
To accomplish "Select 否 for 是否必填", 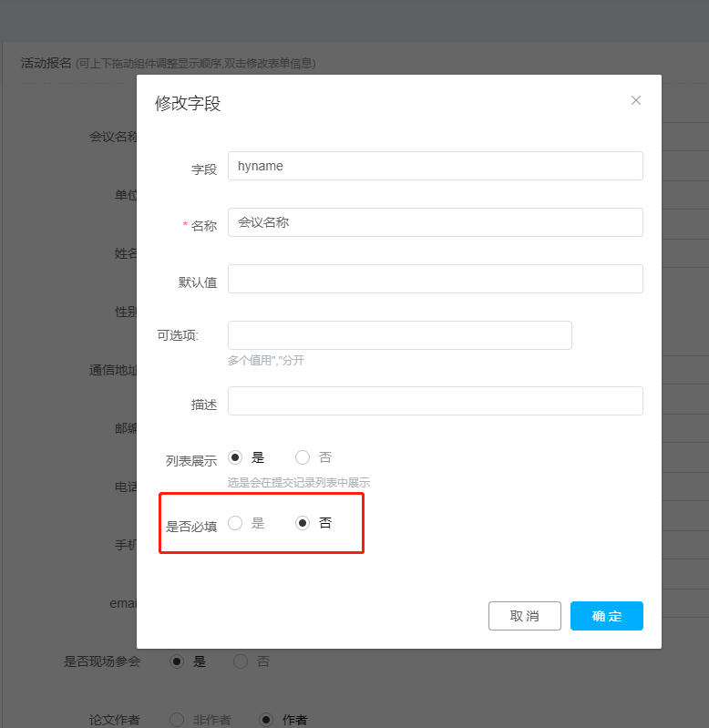I will click(303, 523).
